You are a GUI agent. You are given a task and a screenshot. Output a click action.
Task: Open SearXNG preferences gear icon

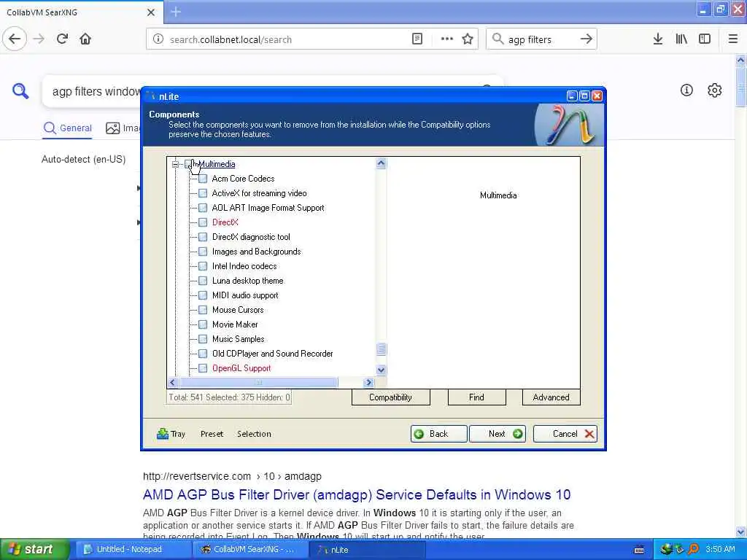click(x=715, y=90)
